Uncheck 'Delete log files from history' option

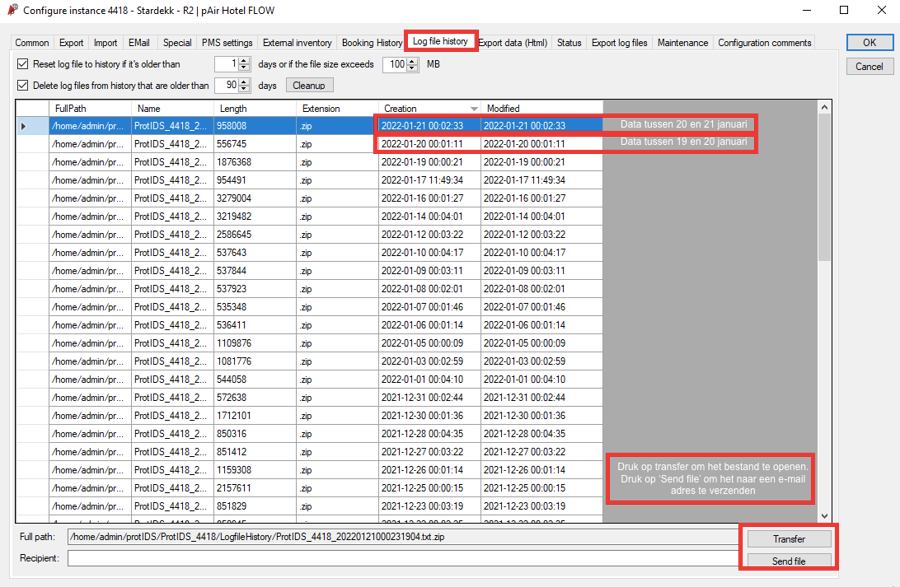(x=22, y=85)
